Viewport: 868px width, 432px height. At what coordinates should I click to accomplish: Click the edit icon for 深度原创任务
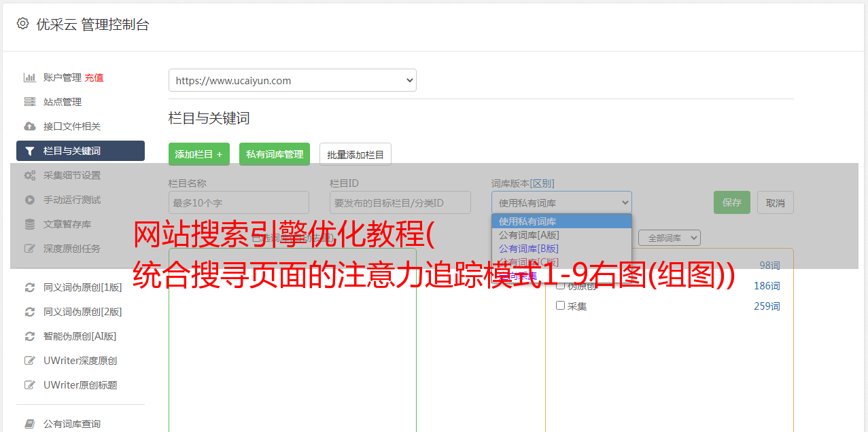pos(30,249)
